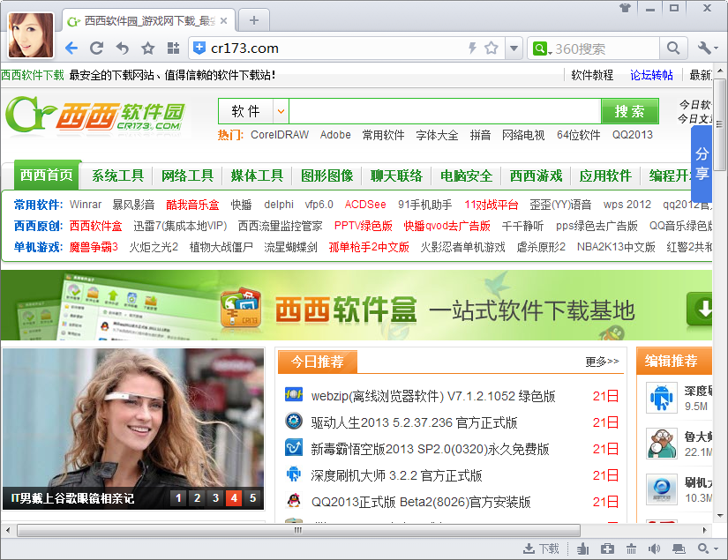Click the magnifier search button in browser
This screenshot has width=728, height=560.
673,49
